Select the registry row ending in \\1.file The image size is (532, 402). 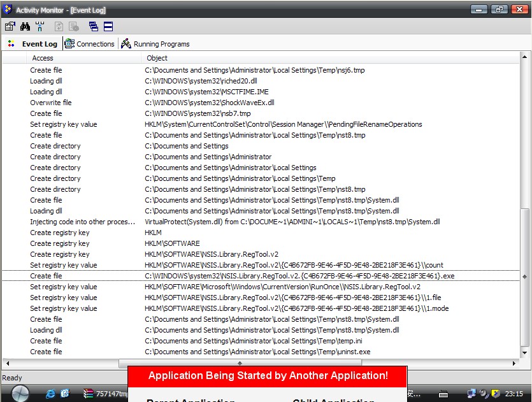click(261, 298)
